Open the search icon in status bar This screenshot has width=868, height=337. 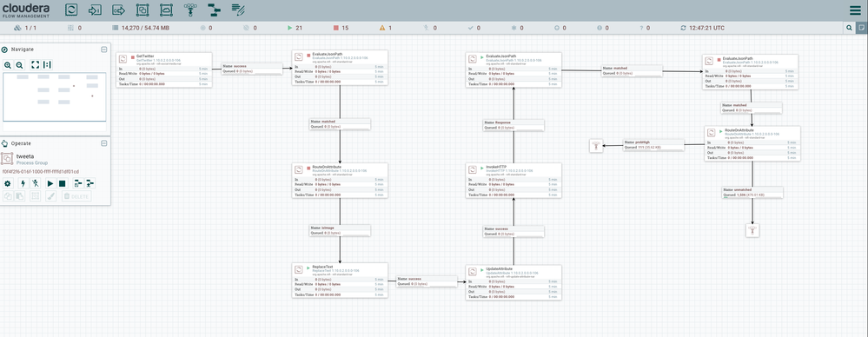(x=850, y=28)
